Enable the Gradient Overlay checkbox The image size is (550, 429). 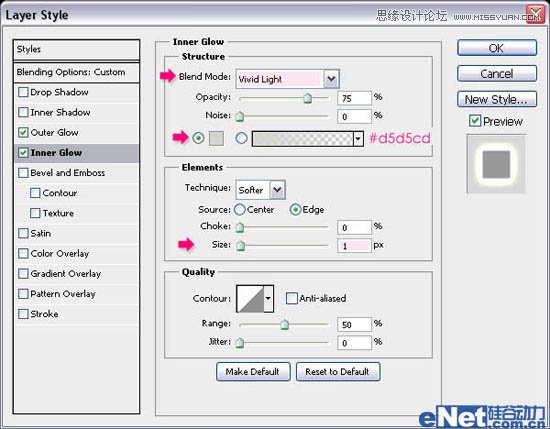pyautogui.click(x=23, y=274)
